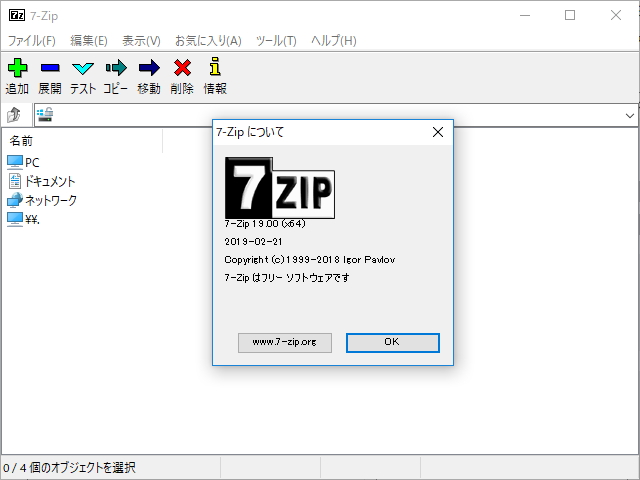Click the yellow Info (情報) icon
Screen dimensions: 640x480
pyautogui.click(x=215, y=67)
